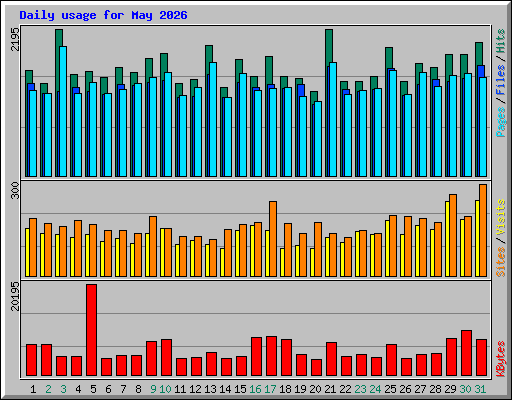Screen dimensions: 512x400
Task: Select the 20195 bottom chart axis value
Action: pos(15,296)
